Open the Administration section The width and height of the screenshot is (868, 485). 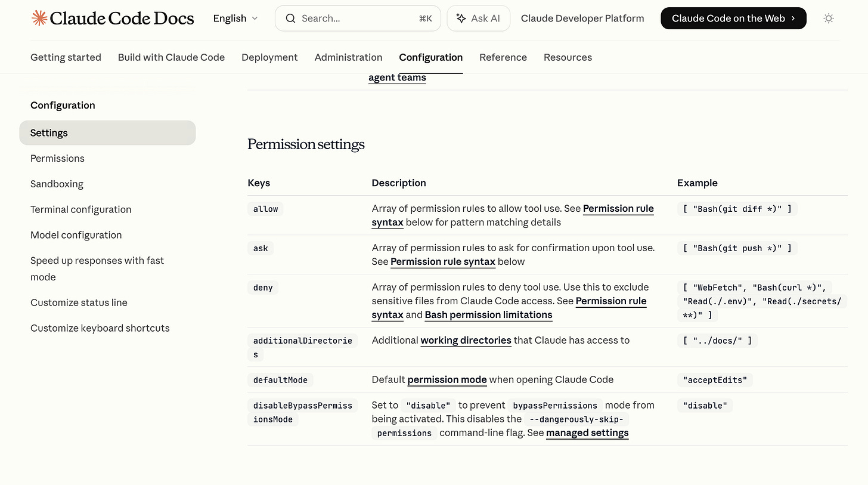pos(348,57)
